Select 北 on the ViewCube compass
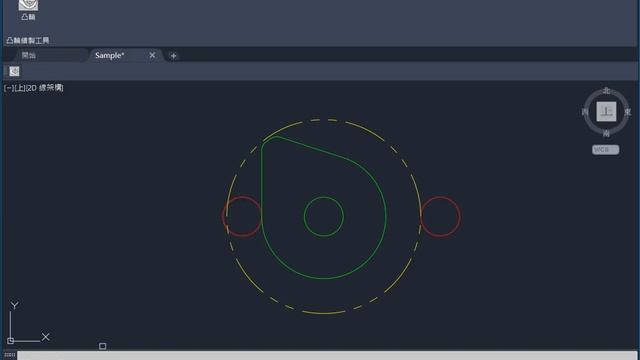The height and width of the screenshot is (360, 640). click(607, 91)
